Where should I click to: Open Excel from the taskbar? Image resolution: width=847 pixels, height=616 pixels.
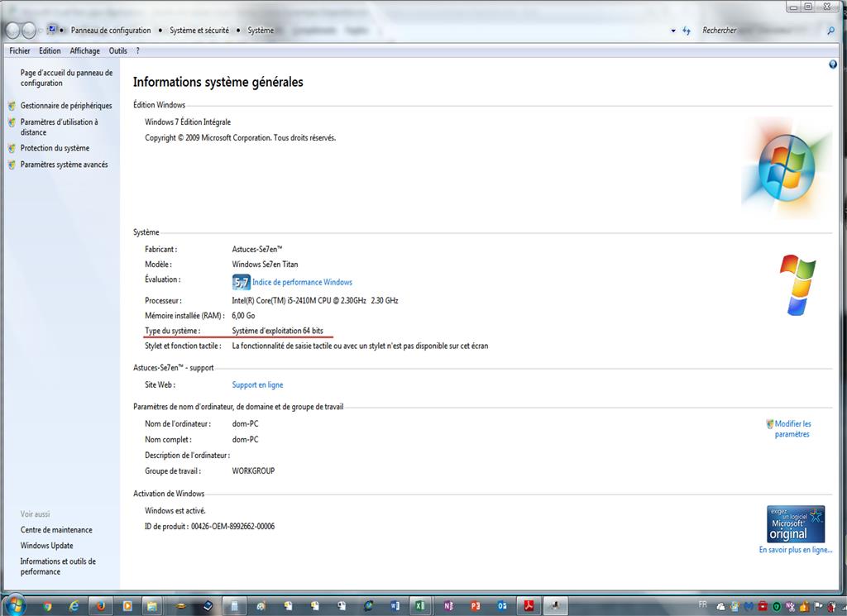click(419, 606)
